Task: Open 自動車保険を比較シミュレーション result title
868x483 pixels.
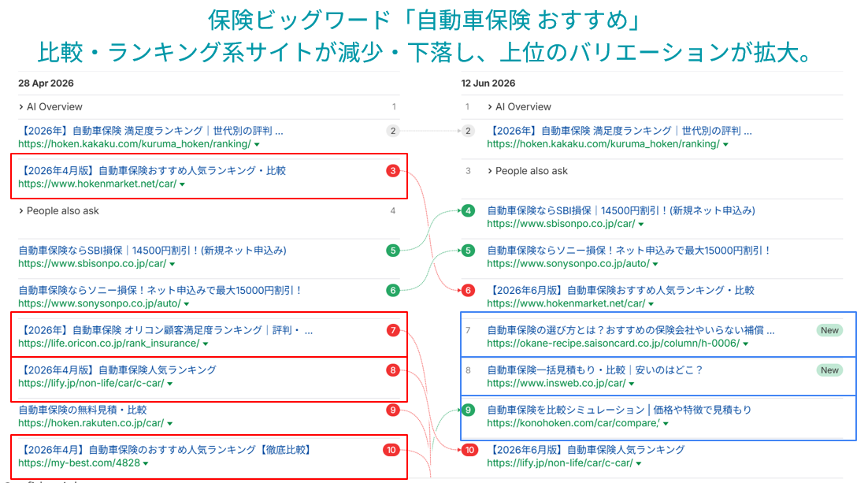Action: 619,410
